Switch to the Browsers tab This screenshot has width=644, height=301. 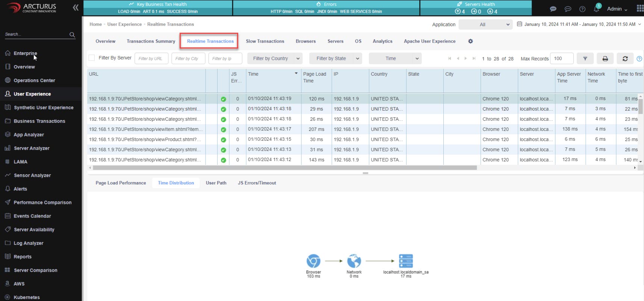click(306, 41)
